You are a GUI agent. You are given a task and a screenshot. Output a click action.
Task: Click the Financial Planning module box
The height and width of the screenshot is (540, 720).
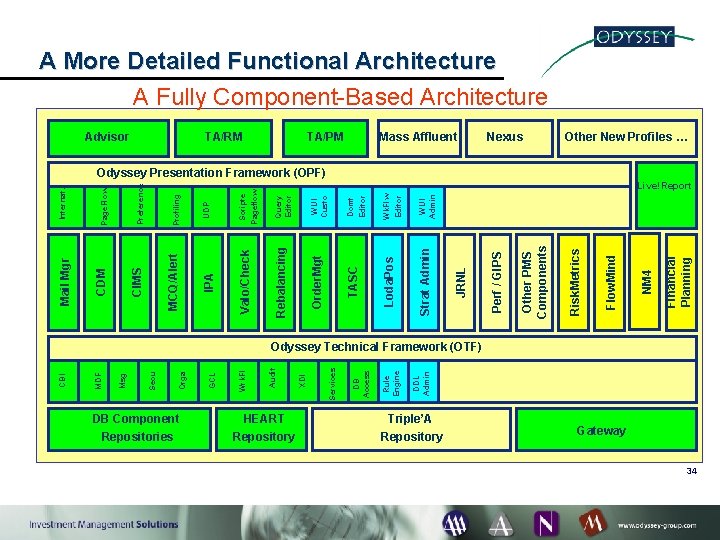tap(681, 282)
